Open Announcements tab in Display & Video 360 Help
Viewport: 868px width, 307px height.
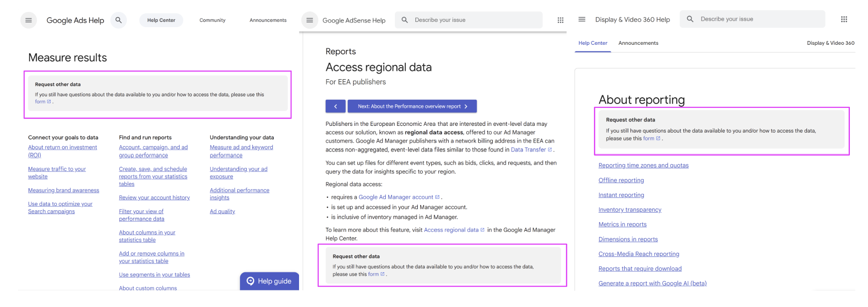click(638, 43)
